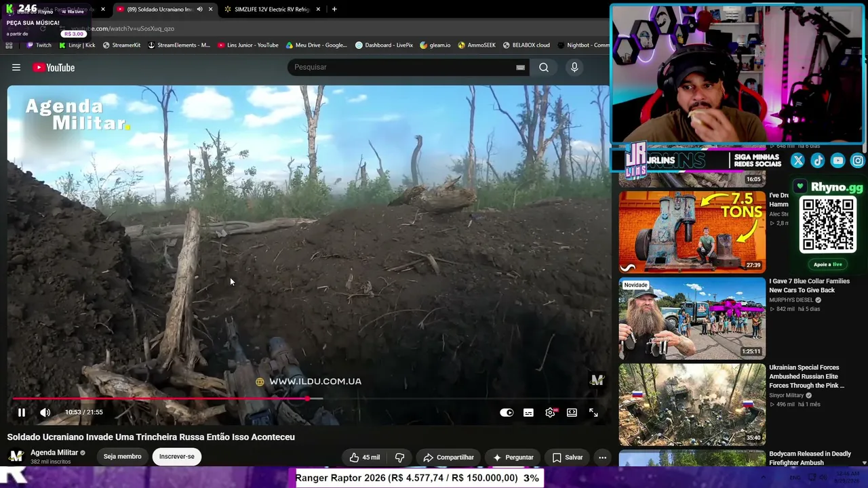
Task: Subscribe with the Inscrever-se button
Action: tap(176, 457)
